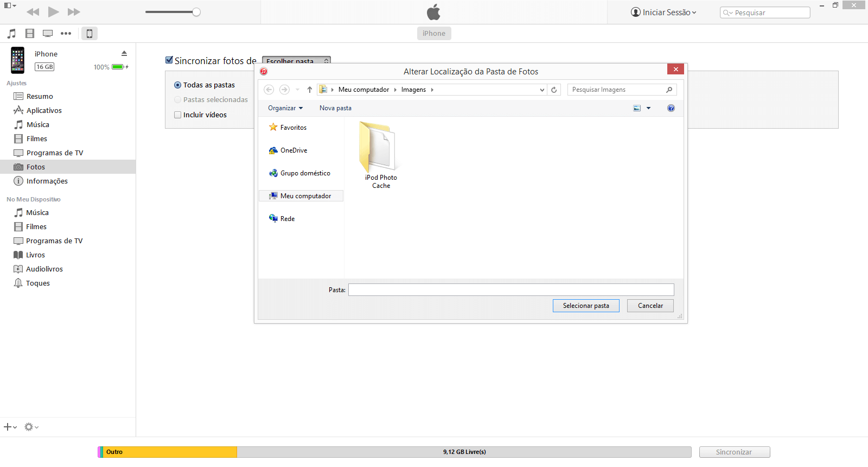This screenshot has height=467, width=868.
Task: Open the Organizar menu
Action: [285, 108]
